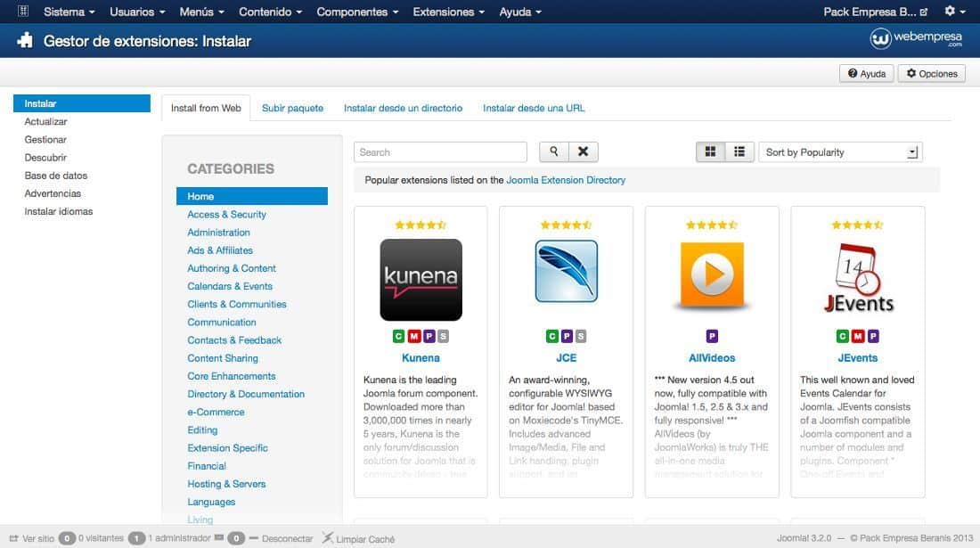The image size is (980, 548).
Task: Click Kunena's gray S badge
Action: [443, 336]
